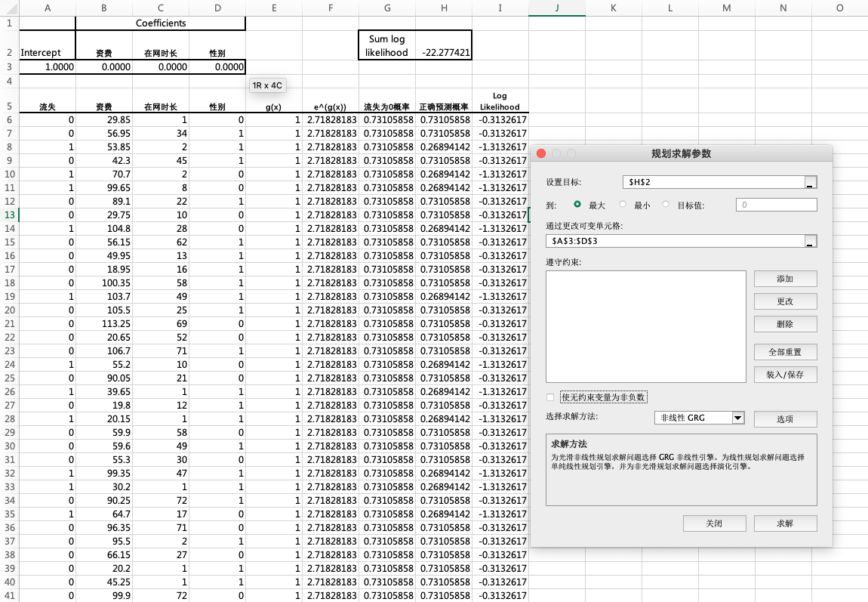Click the Intercept label cell

point(48,45)
